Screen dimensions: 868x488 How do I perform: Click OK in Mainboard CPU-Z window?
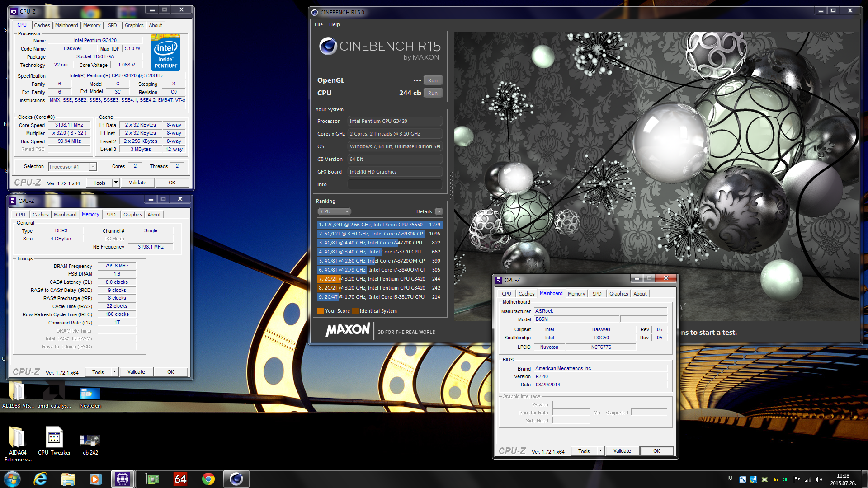656,451
